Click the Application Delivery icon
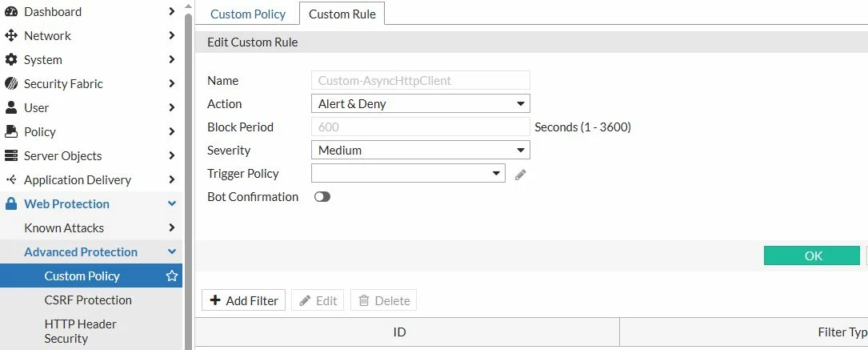Viewport: 868px width, 350px height. point(11,180)
